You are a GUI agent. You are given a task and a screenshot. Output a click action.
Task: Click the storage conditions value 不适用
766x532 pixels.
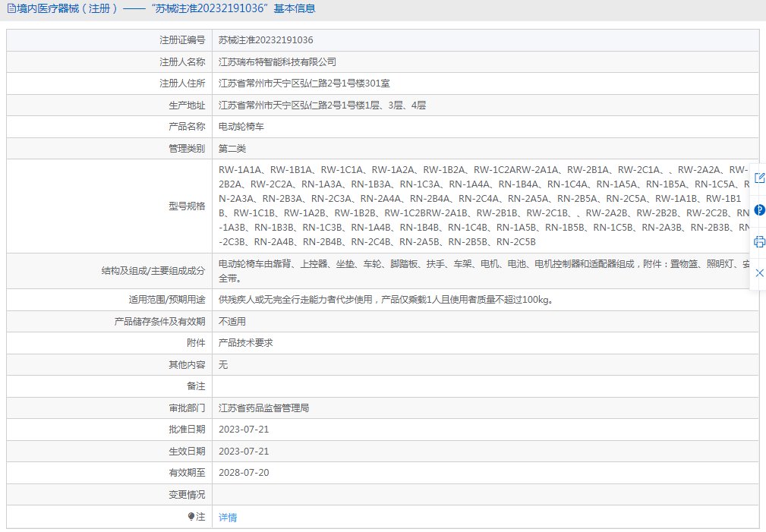[232, 322]
